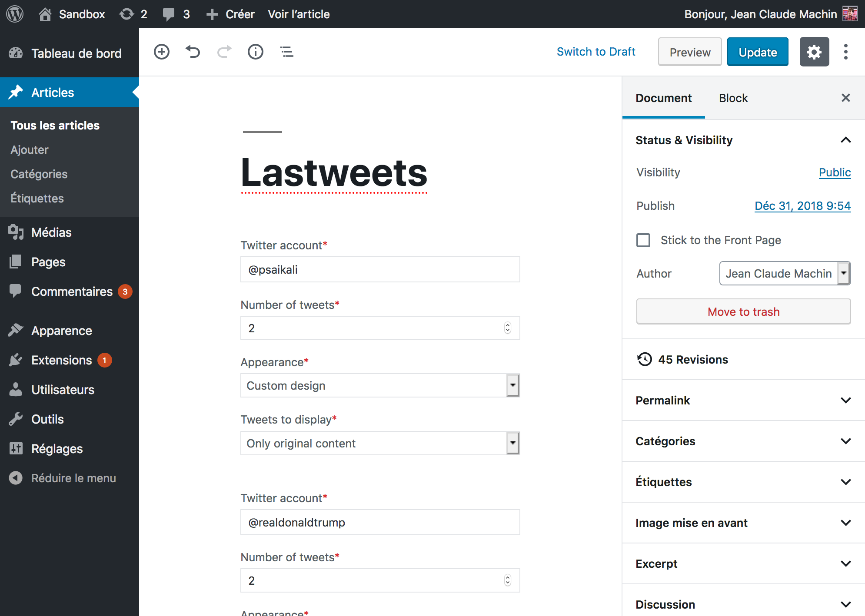Expand the Catégories section

(743, 440)
